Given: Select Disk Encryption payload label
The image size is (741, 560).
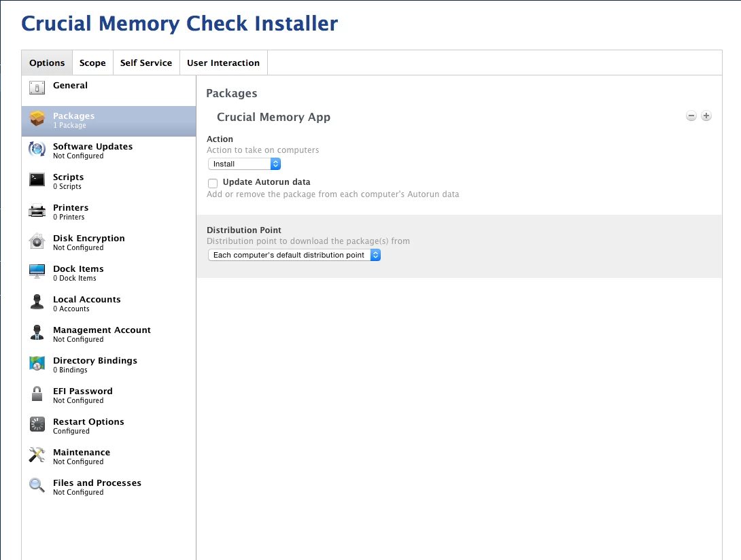Looking at the screenshot, I should (x=89, y=238).
